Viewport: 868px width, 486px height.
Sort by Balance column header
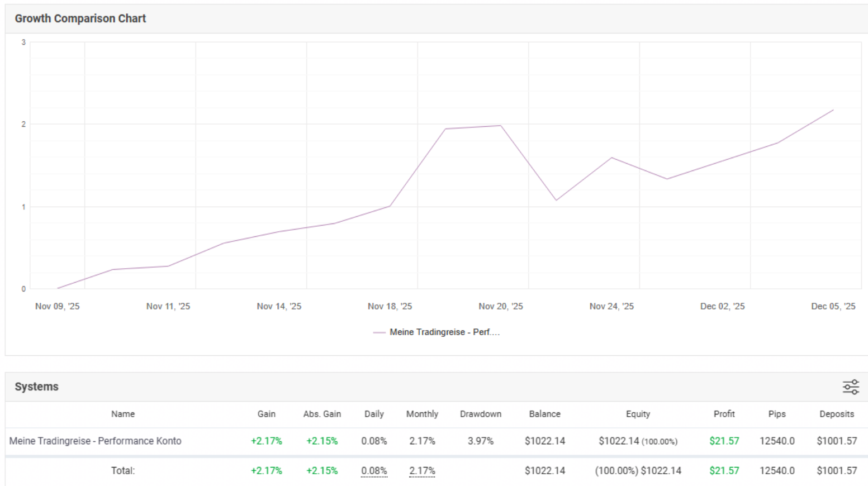pyautogui.click(x=544, y=414)
